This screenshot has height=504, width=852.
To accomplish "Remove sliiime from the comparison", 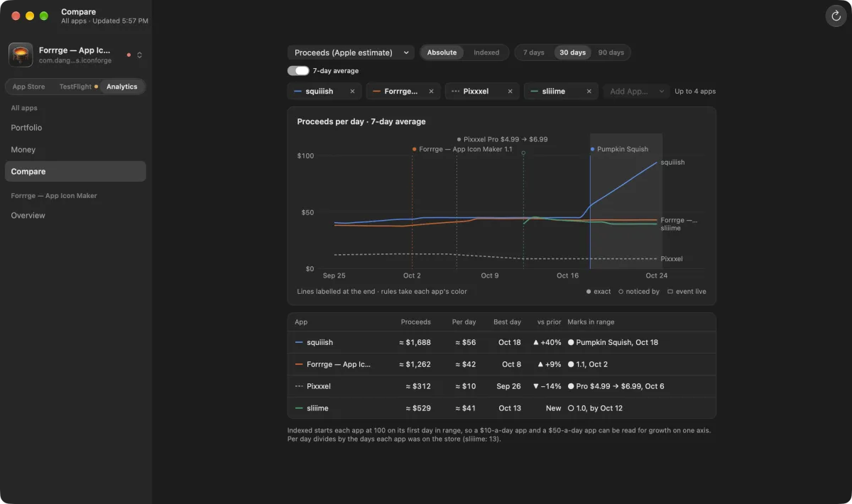I will 589,91.
